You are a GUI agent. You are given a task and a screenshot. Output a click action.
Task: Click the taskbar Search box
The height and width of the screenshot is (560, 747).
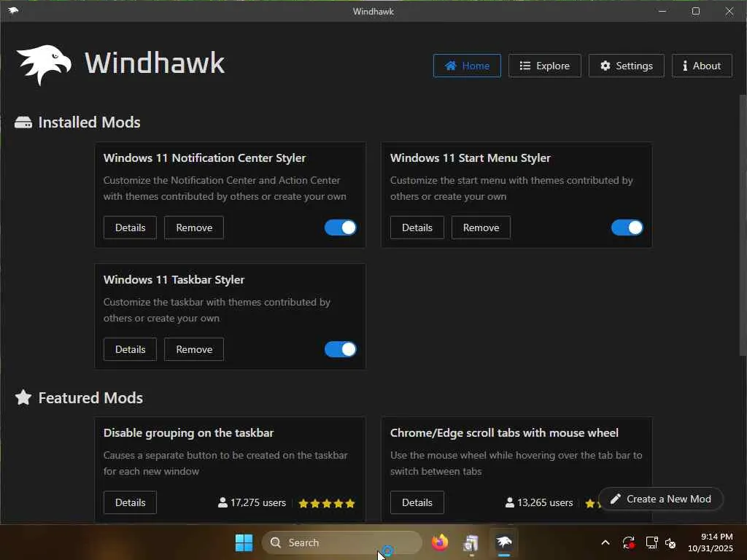(341, 542)
